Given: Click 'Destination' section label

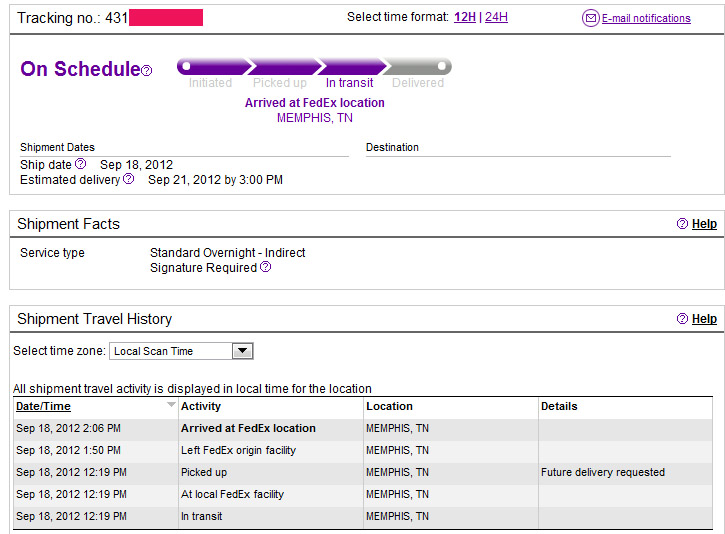Looking at the screenshot, I should click(x=392, y=147).
